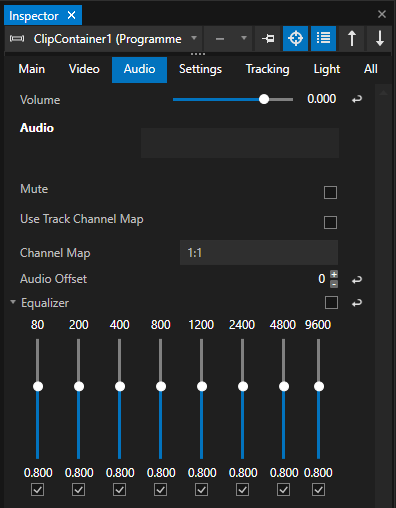396x508 pixels.
Task: Click the 80 Hz equalizer slider handle
Action: pos(38,386)
